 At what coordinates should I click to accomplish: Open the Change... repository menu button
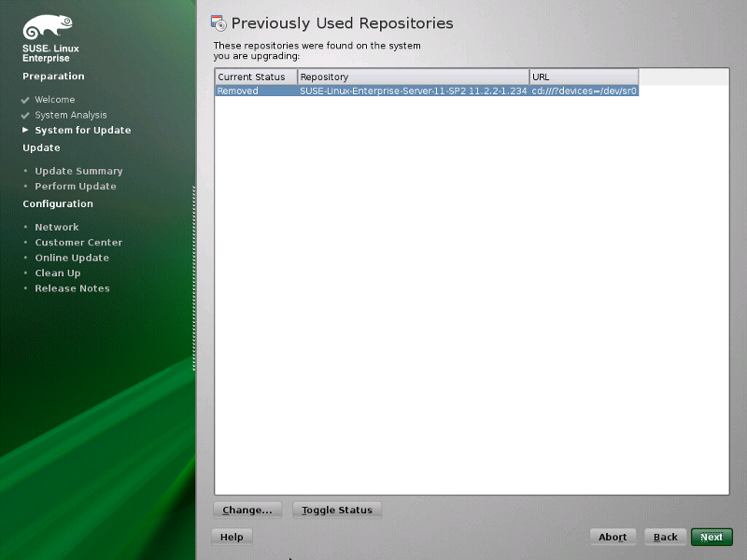[x=247, y=511]
